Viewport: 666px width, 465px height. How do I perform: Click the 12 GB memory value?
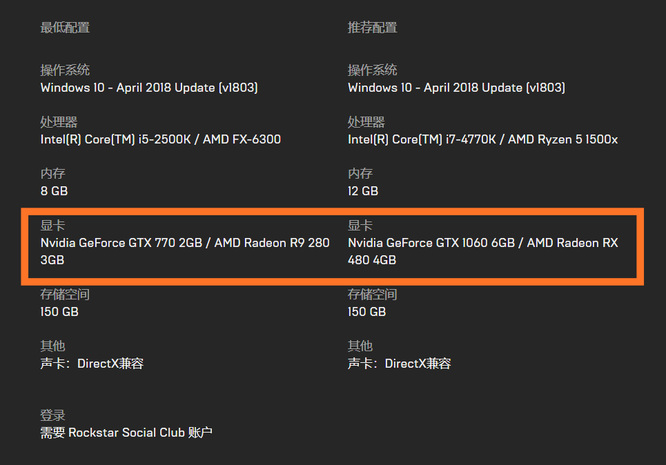(363, 190)
